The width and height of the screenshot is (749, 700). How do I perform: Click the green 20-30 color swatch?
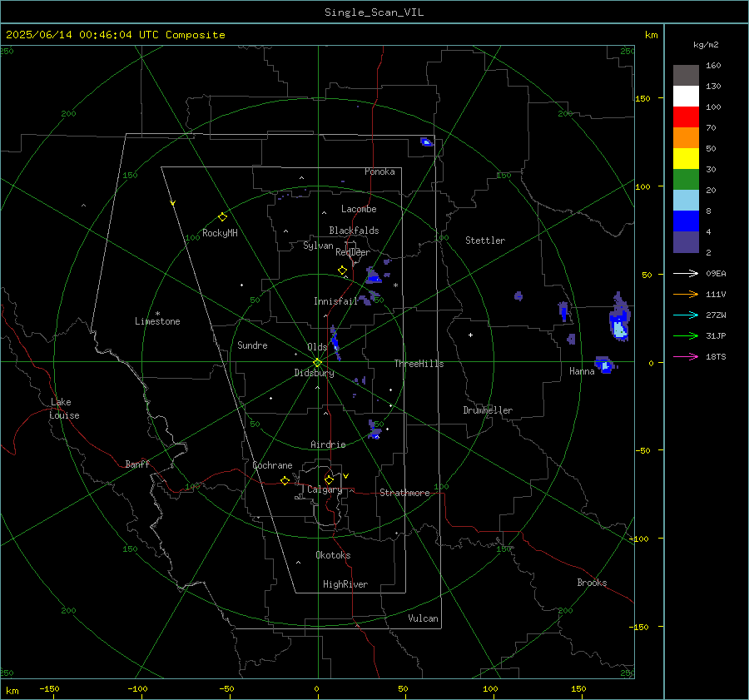coord(686,180)
